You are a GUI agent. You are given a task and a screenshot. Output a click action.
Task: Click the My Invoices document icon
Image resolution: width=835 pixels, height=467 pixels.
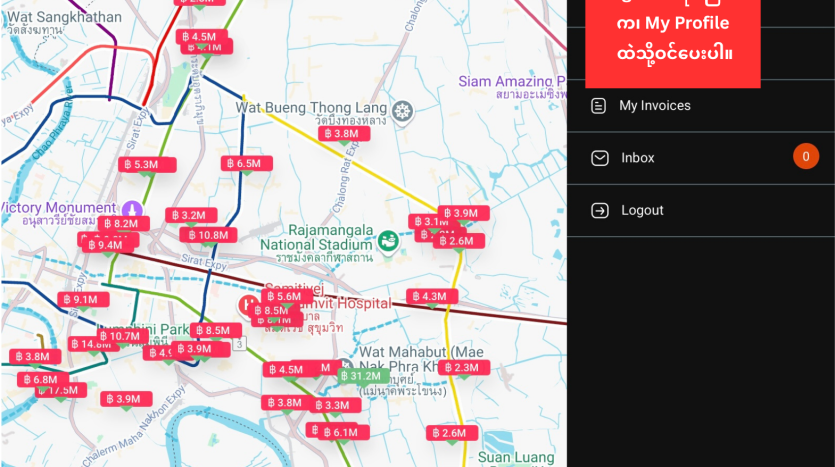pyautogui.click(x=599, y=106)
